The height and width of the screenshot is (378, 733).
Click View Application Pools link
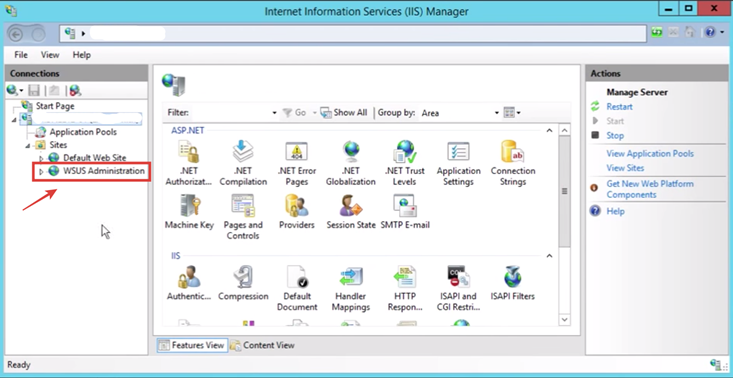(650, 154)
